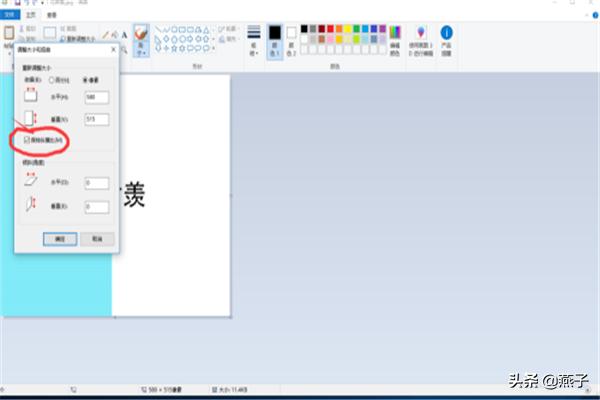Pick the right-triangle shape
The width and height of the screenshot is (600, 400).
click(x=158, y=39)
